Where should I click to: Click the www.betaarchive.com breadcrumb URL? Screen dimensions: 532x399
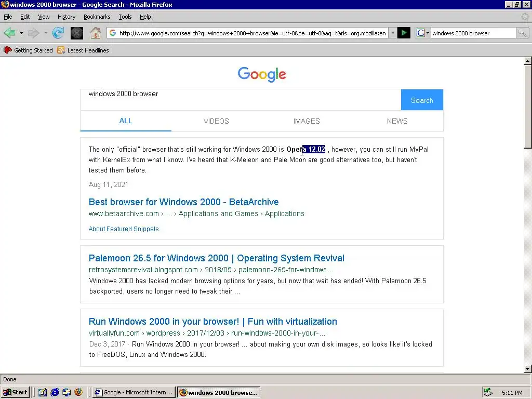(196, 214)
